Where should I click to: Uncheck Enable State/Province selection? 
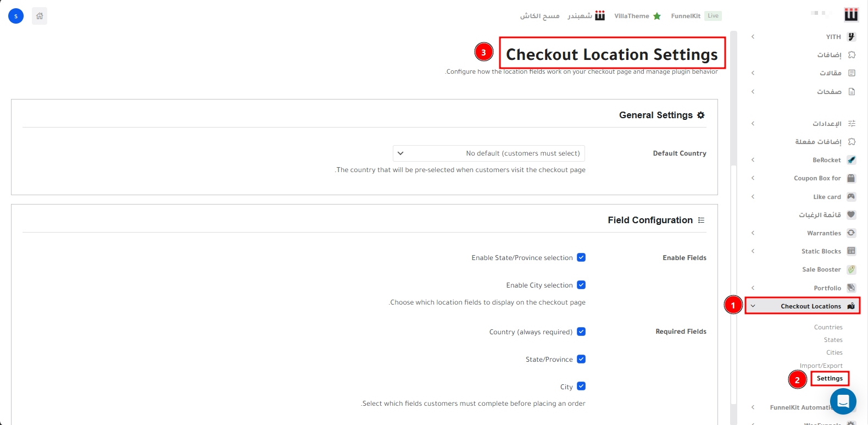coord(581,257)
